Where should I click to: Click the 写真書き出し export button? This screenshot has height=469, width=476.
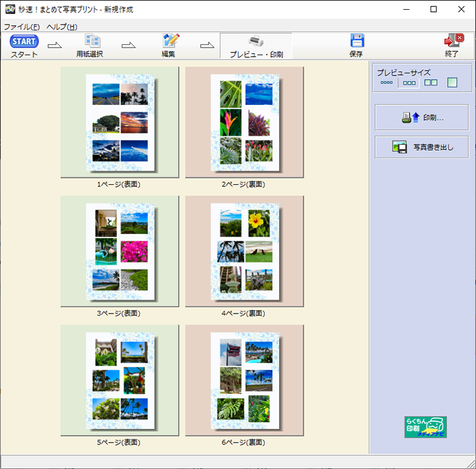(x=421, y=147)
